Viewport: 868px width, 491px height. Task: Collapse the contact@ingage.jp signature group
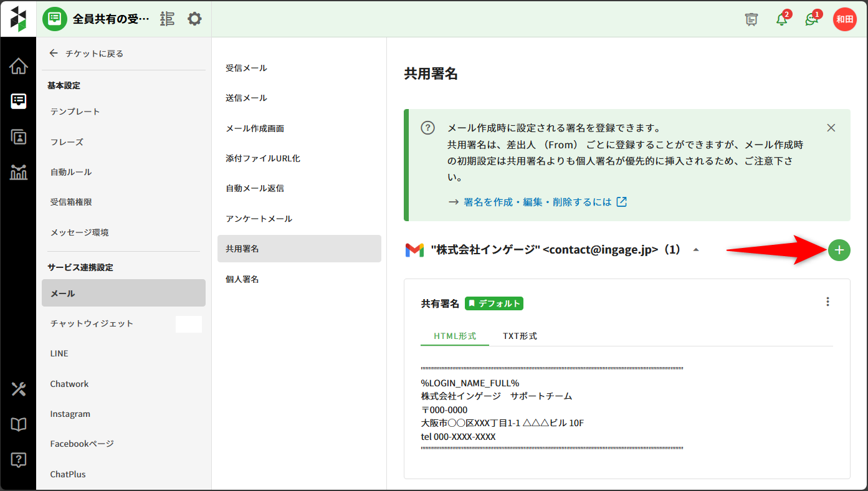tap(696, 250)
